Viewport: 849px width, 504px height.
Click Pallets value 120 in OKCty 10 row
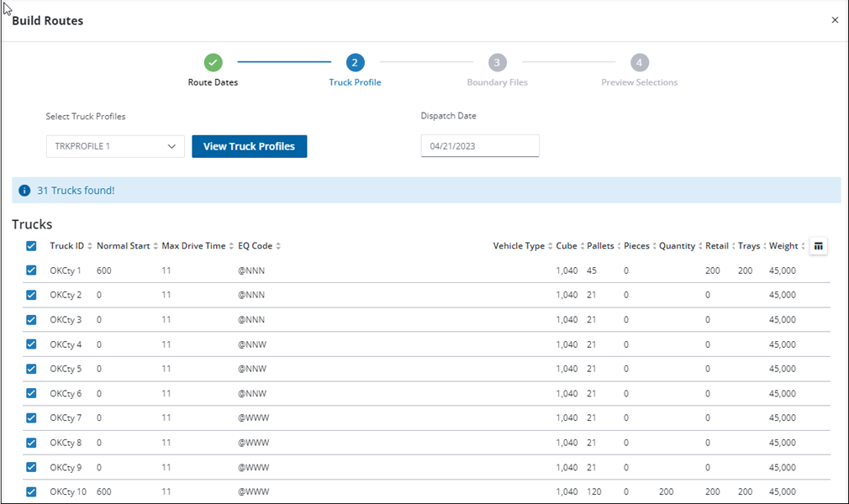pos(594,491)
